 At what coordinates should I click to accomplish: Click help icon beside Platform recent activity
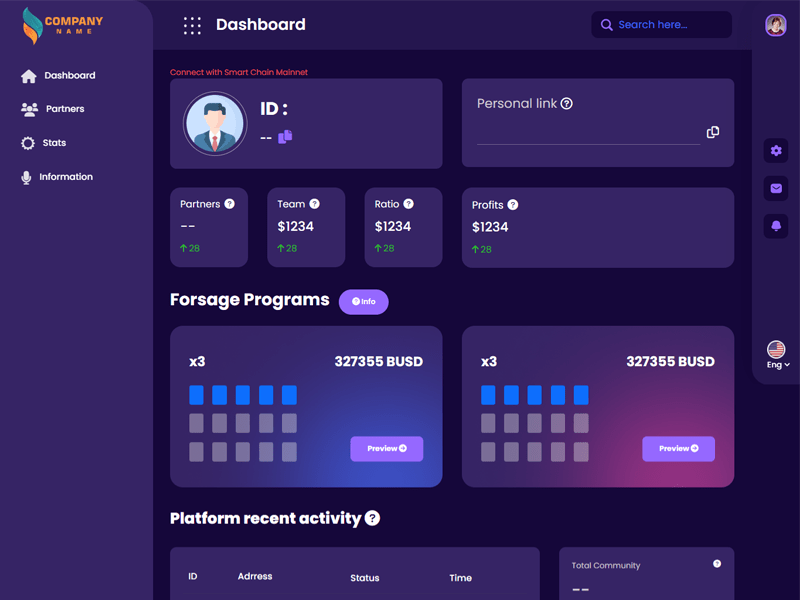tap(372, 518)
